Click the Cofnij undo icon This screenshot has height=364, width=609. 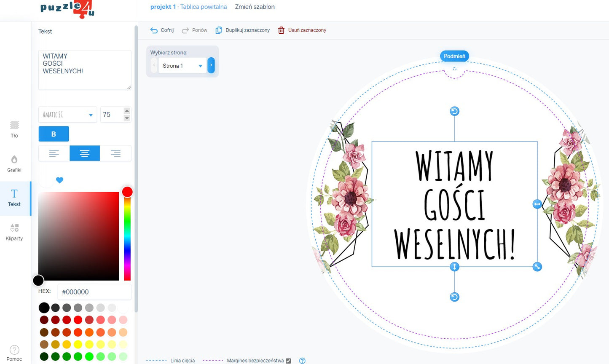[x=154, y=30]
